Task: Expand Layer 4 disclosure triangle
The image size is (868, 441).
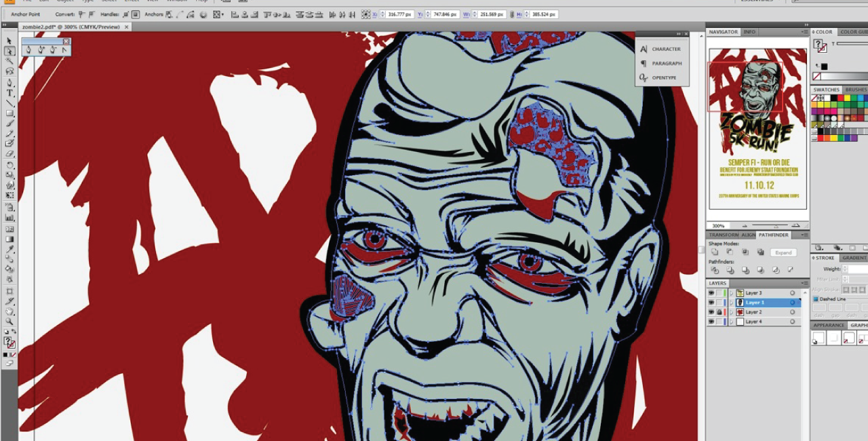Action: coord(732,322)
